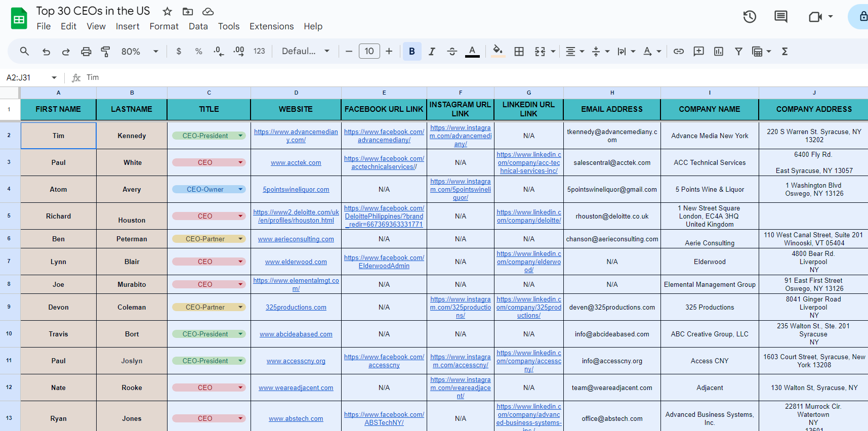This screenshot has height=431, width=868.
Task: Open version history clock icon
Action: [750, 17]
